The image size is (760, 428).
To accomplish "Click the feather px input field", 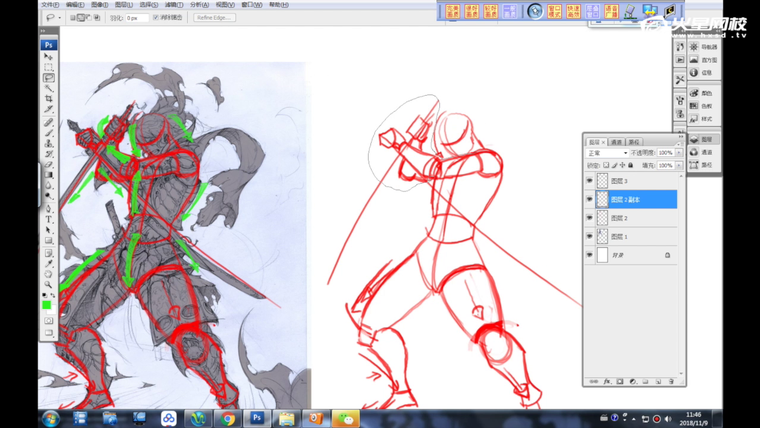I will coord(136,17).
